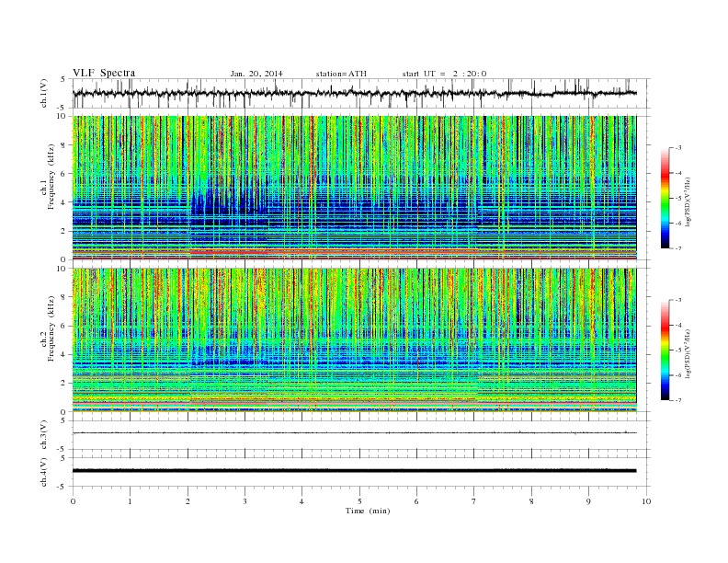Viewport: 728px width, 563px height.
Task: Click time axis tick label "6"
Action: click(416, 501)
